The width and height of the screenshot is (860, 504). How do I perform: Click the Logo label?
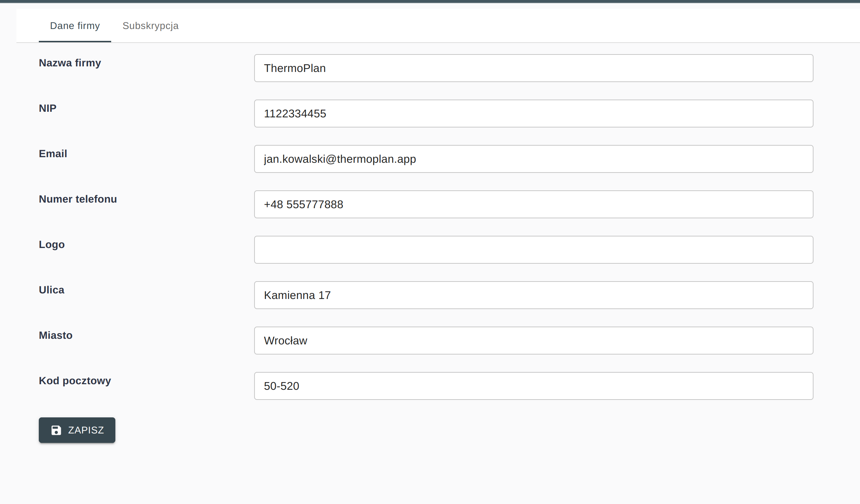pyautogui.click(x=52, y=244)
